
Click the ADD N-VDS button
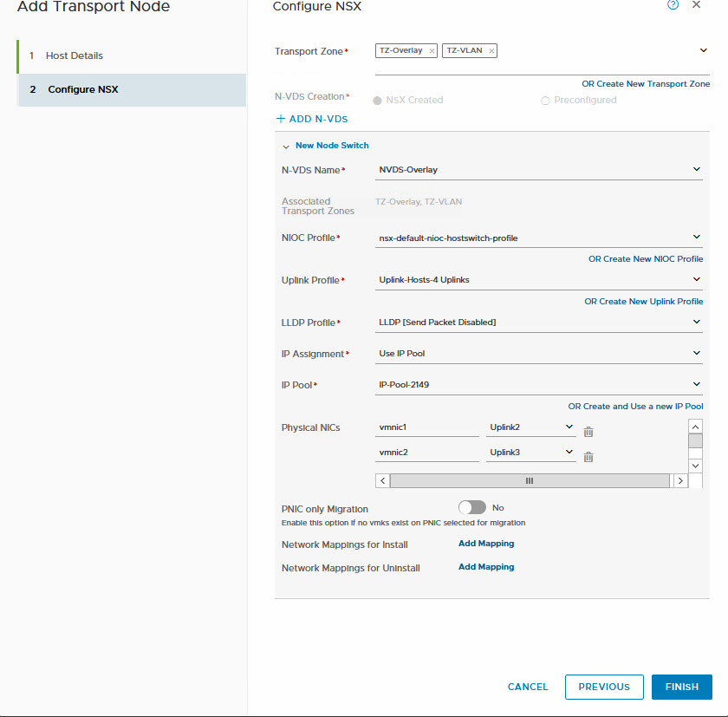point(312,119)
